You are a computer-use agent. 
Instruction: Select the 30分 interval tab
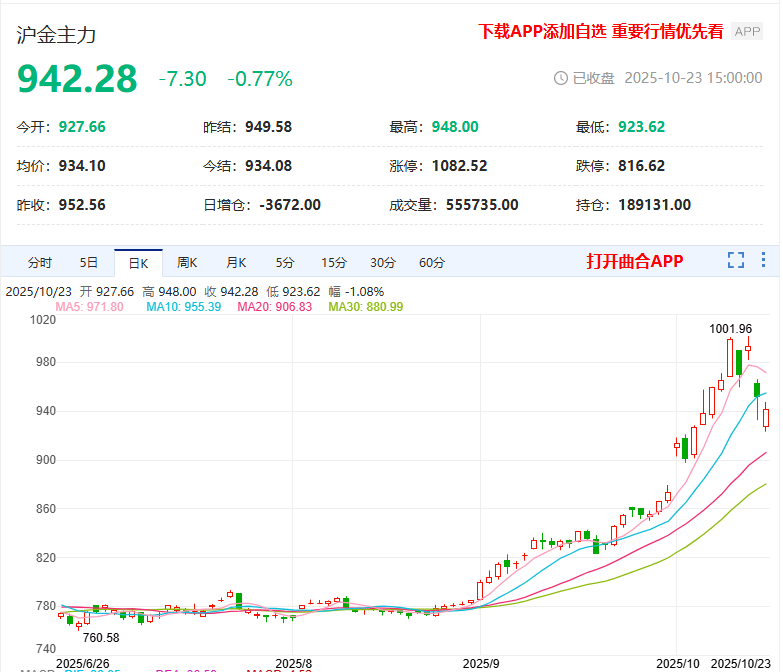pyautogui.click(x=383, y=263)
